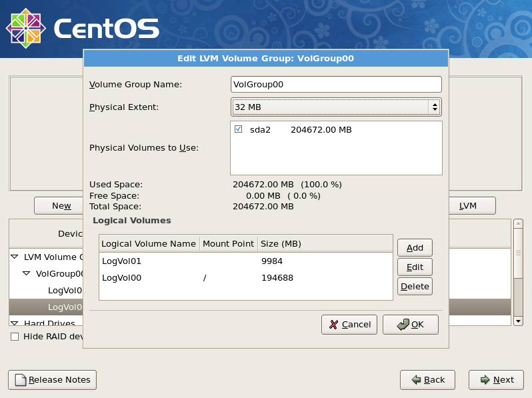Click the Delete logical volume button
The height and width of the screenshot is (398, 532).
tap(415, 287)
